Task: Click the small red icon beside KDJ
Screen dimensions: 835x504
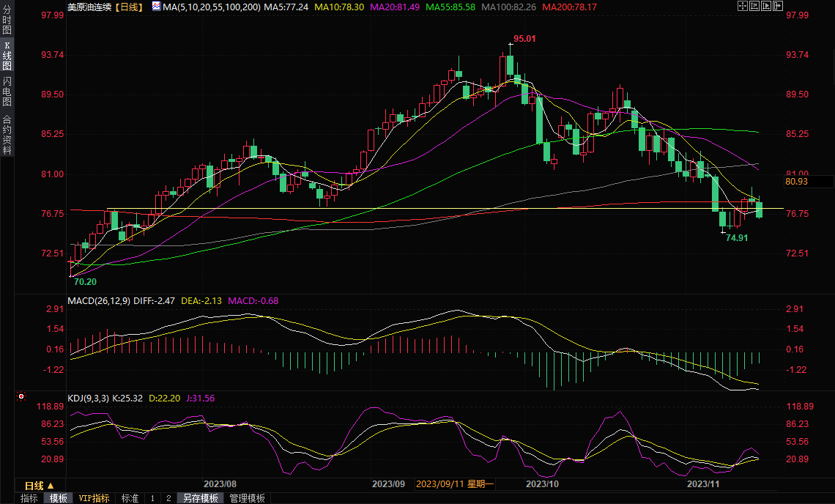Action: tap(21, 397)
